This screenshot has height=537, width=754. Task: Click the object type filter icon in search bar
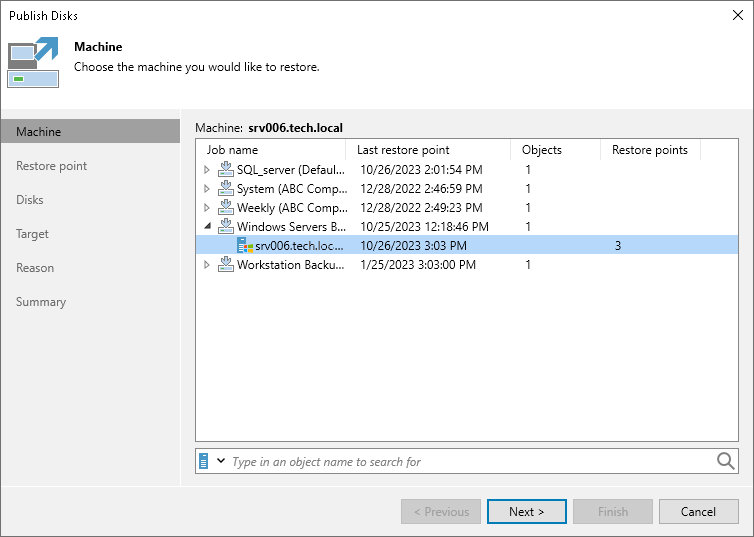204,461
